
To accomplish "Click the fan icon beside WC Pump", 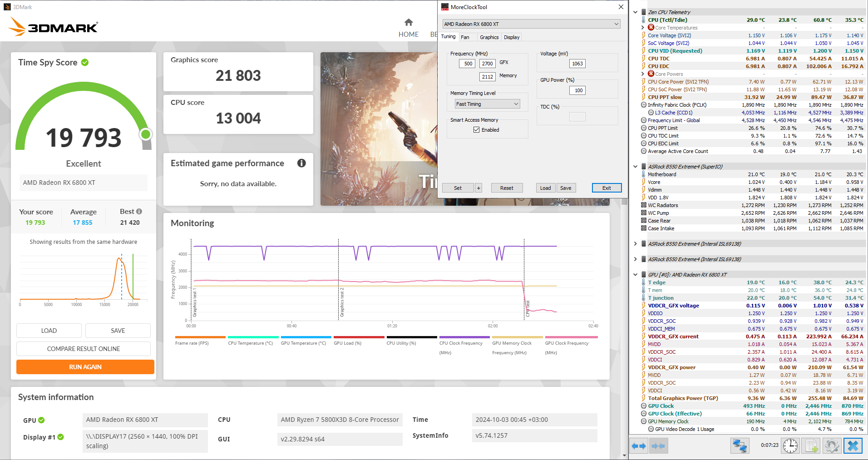I will tap(644, 213).
